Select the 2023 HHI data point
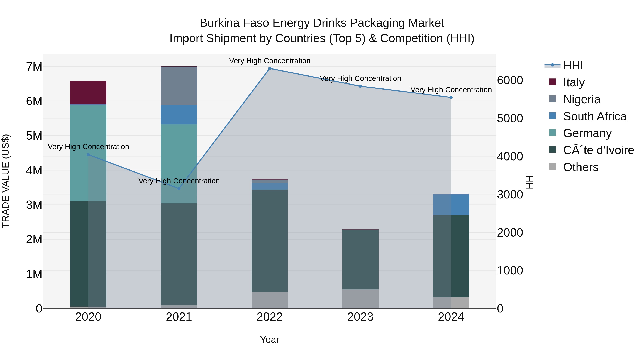 360,86
